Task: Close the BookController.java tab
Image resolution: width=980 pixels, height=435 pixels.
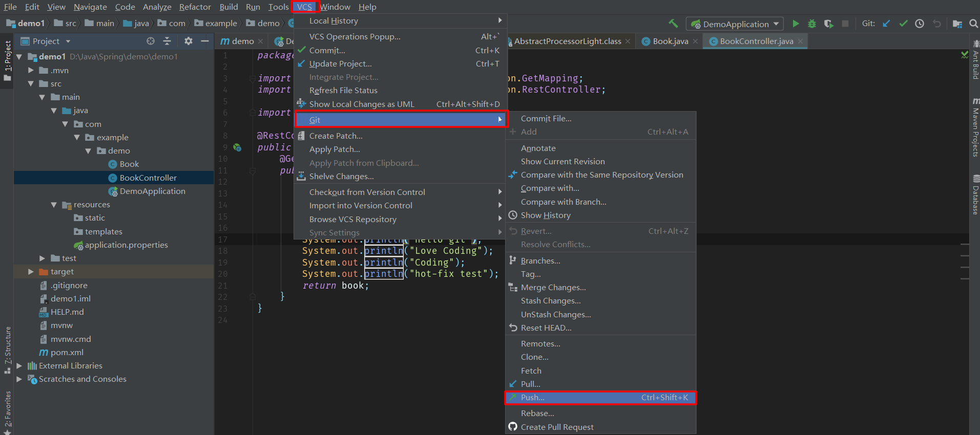Action: [800, 41]
